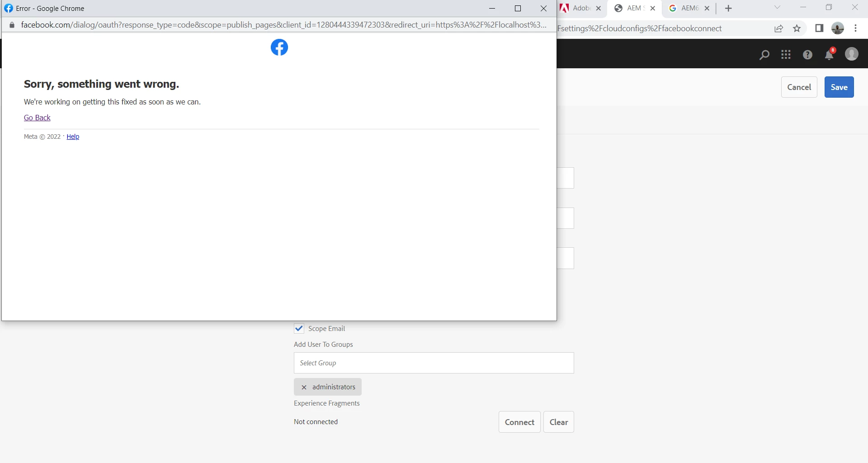The height and width of the screenshot is (463, 868).
Task: Click the main Chrome address bar URL
Action: [x=640, y=29]
